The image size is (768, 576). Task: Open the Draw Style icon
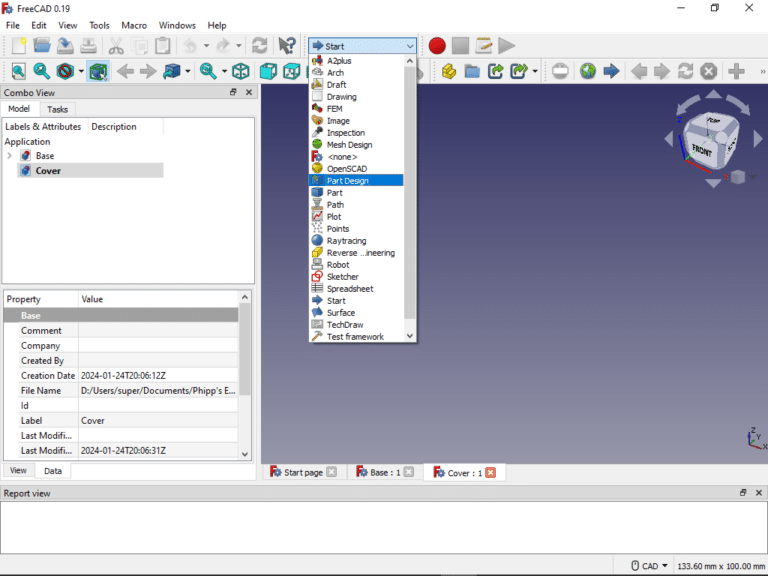[65, 71]
